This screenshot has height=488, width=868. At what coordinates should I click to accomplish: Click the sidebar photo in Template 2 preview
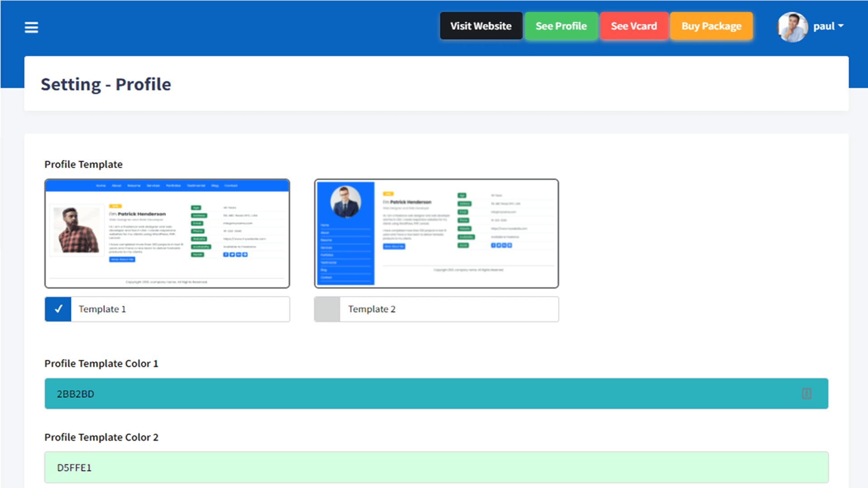click(x=345, y=202)
